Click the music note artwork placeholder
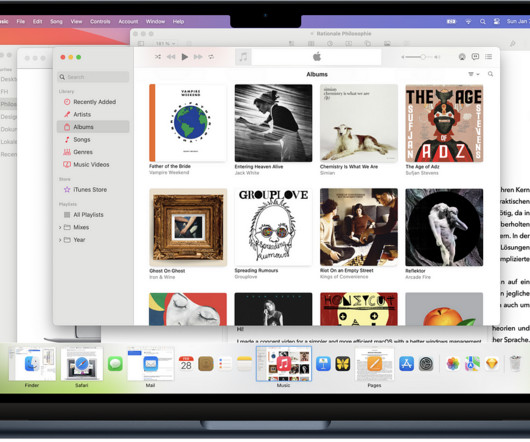530x442 pixels. tap(243, 57)
